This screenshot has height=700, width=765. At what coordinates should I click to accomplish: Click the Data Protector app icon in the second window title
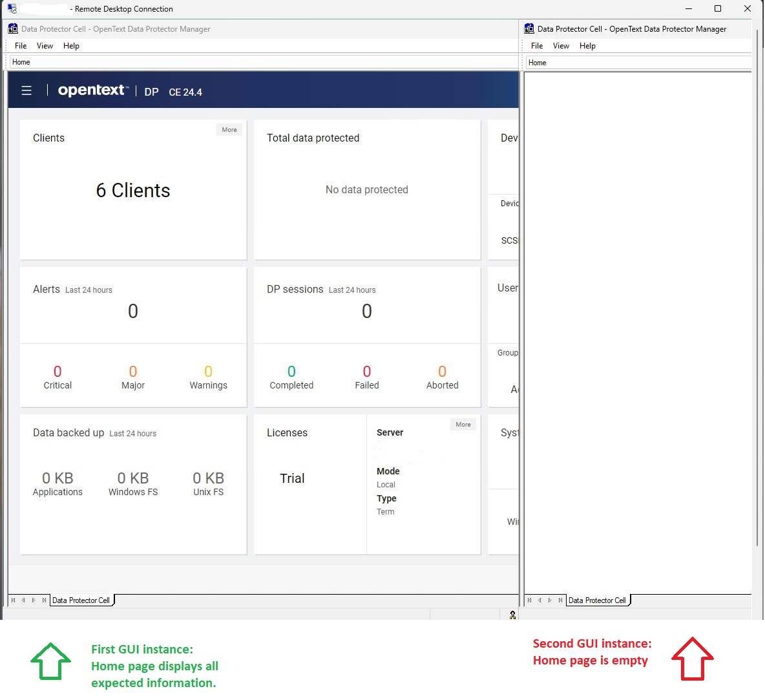[529, 29]
